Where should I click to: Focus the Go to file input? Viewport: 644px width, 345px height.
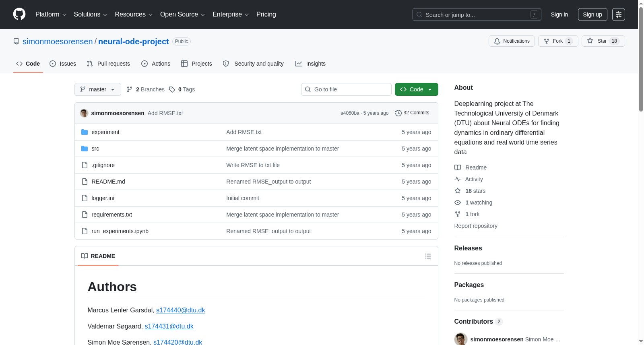346,89
